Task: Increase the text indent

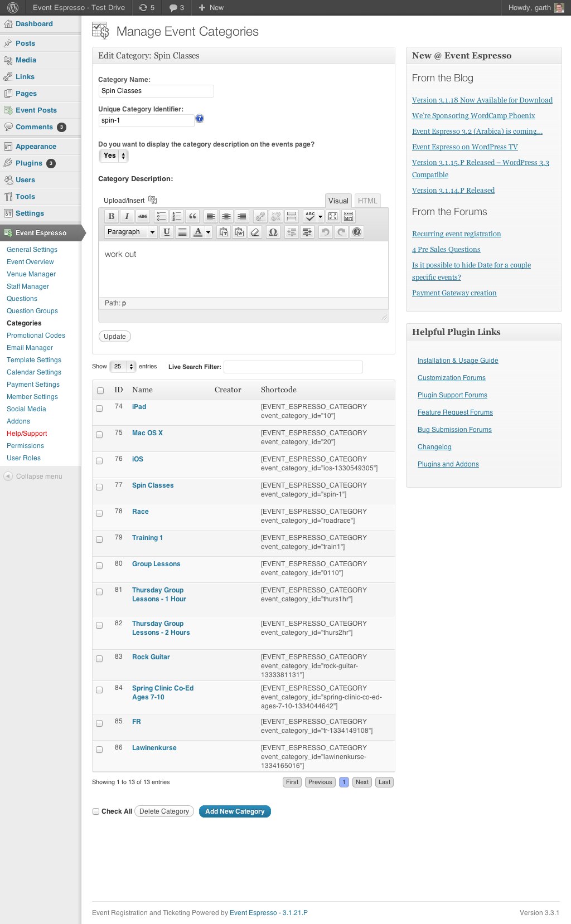Action: pos(307,232)
